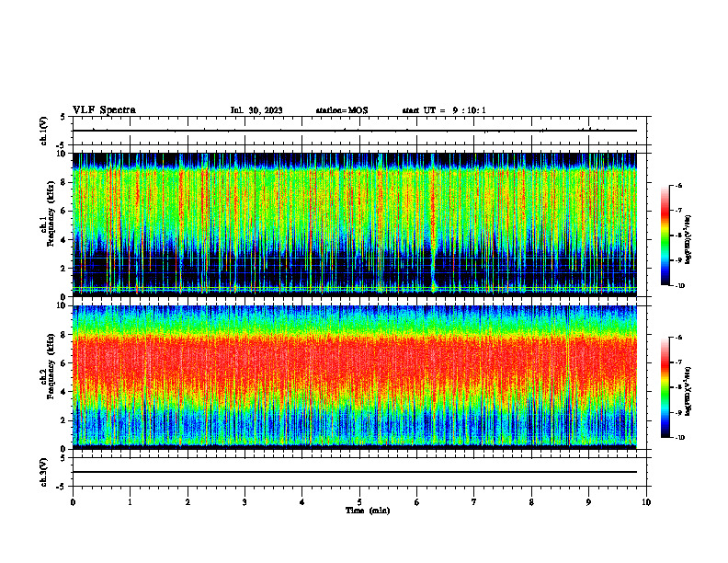Click inside the ch.2 spectrogram panel
Screen dimensions: 728x563
pyautogui.click(x=355, y=377)
